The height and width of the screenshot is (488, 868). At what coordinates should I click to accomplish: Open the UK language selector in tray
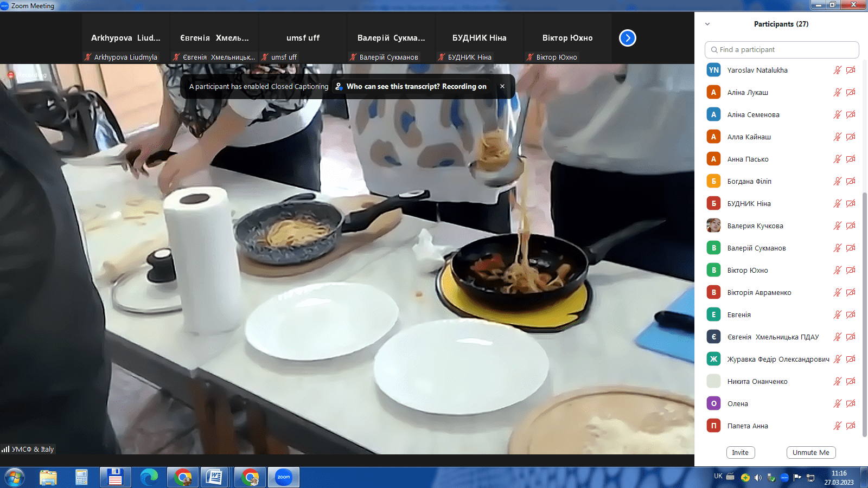718,476
